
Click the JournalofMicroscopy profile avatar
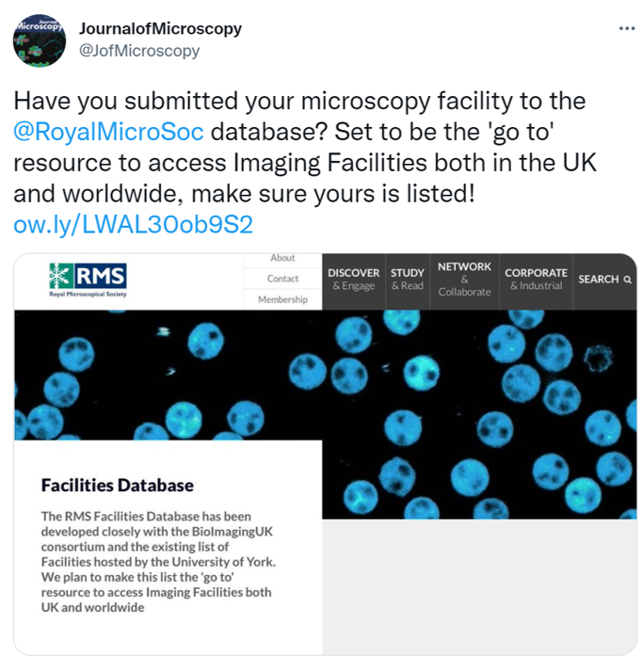tap(39, 40)
